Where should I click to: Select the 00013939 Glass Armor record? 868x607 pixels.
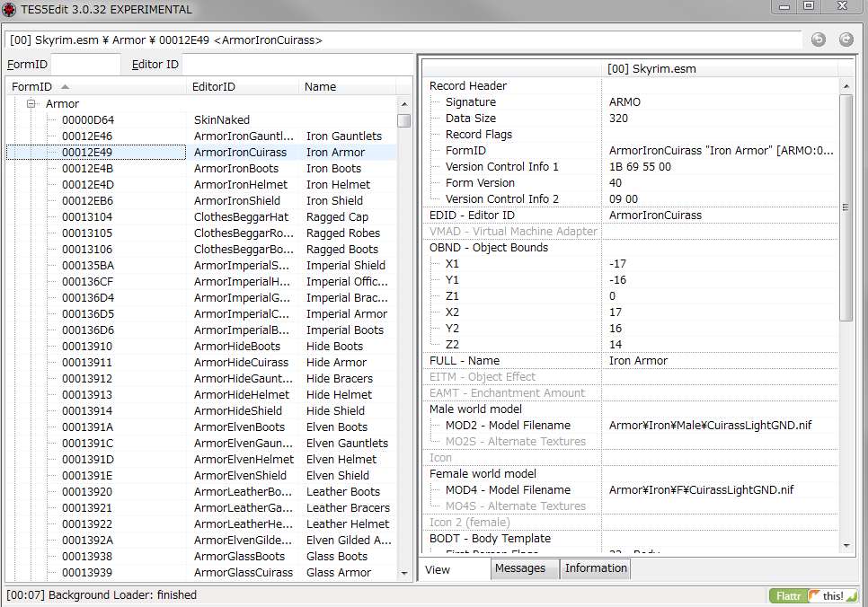point(201,573)
